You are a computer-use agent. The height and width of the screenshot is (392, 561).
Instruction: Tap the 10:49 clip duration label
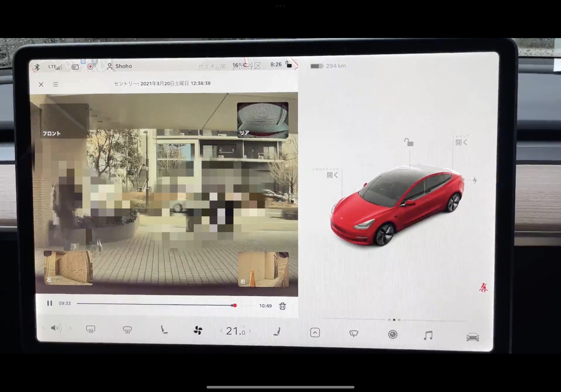(x=265, y=306)
